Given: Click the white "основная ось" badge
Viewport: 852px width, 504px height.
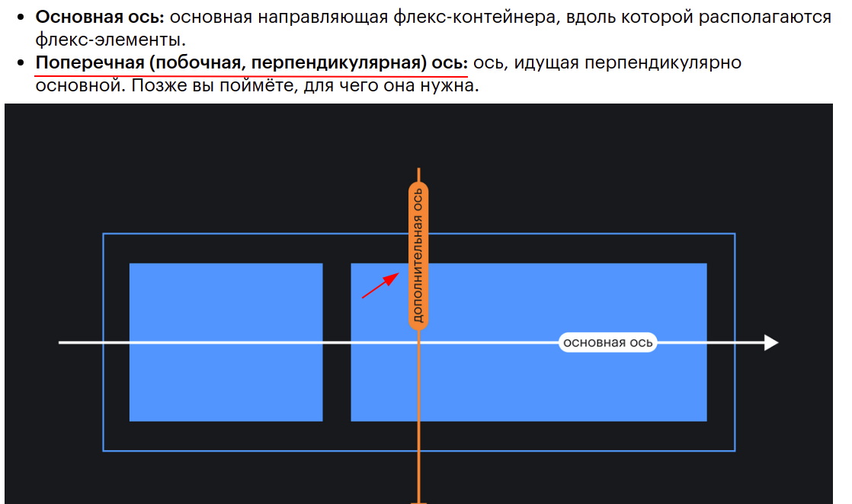Looking at the screenshot, I should point(608,342).
